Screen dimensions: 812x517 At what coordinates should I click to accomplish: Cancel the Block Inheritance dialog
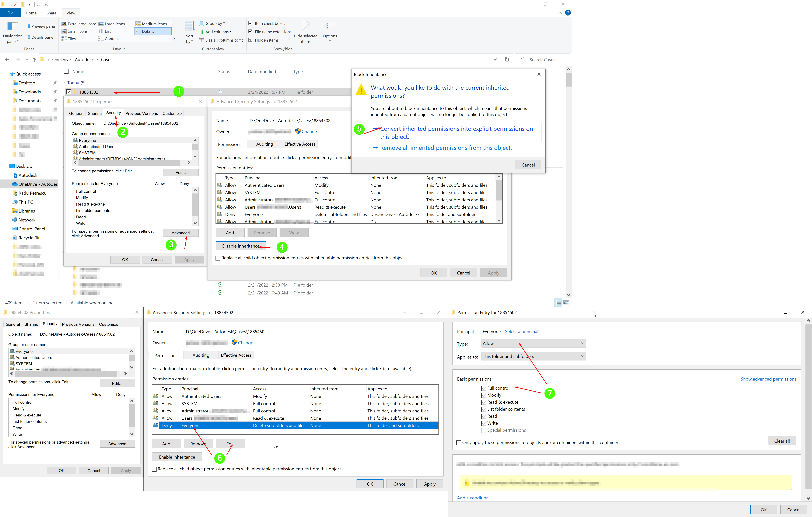point(528,165)
